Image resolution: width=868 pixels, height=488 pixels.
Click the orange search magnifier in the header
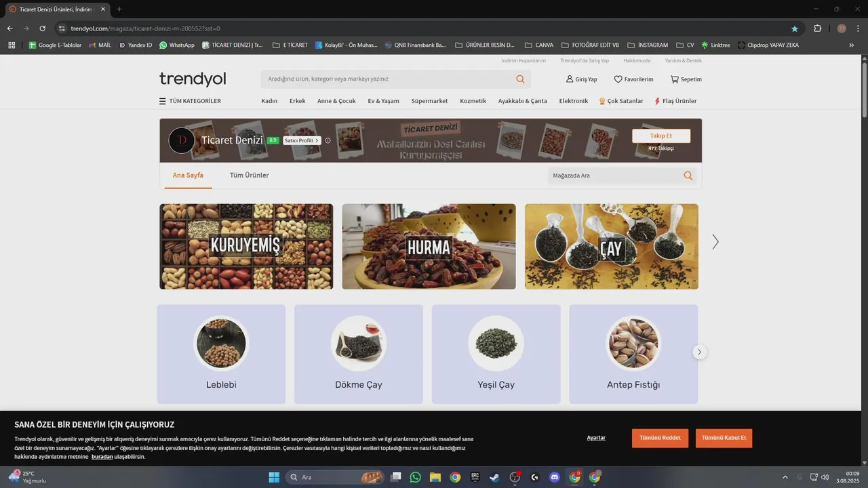point(520,79)
